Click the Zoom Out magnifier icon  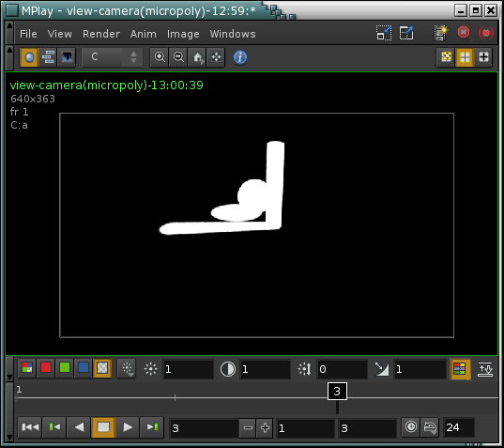click(x=178, y=57)
